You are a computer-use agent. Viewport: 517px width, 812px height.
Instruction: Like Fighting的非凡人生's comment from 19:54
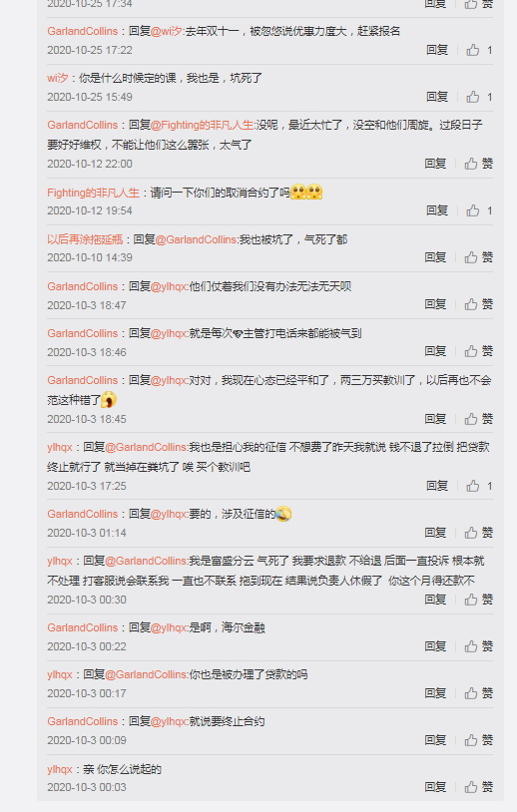(x=479, y=210)
